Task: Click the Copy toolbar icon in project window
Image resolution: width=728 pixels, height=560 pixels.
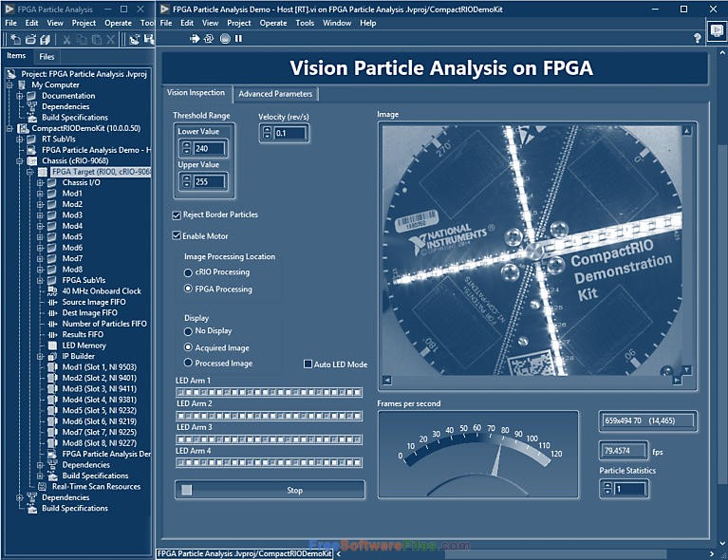Action: [x=82, y=40]
